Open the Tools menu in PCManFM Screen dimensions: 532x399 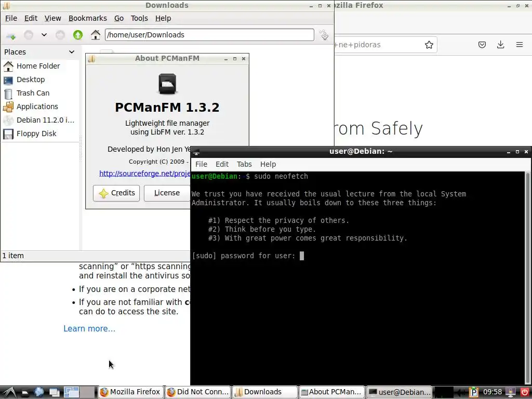pyautogui.click(x=139, y=18)
